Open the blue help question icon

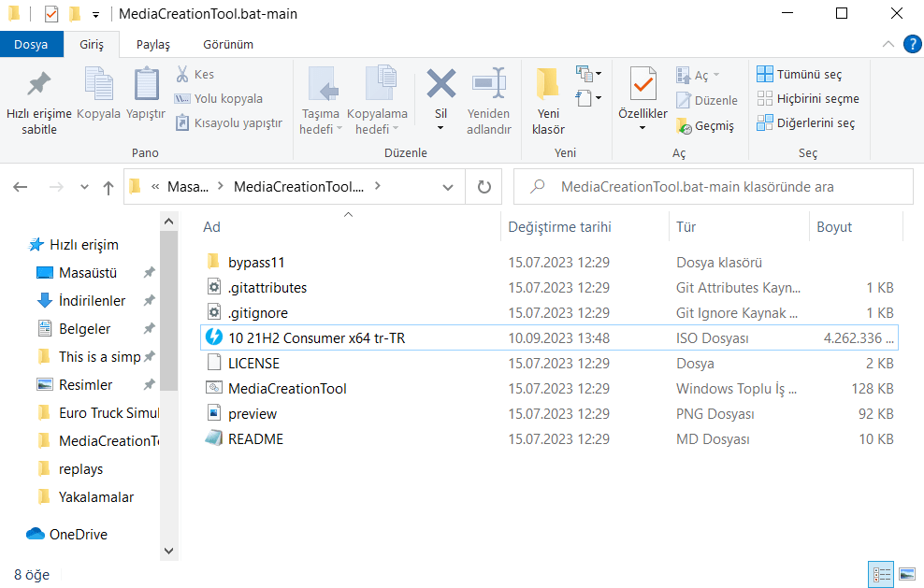coord(912,44)
